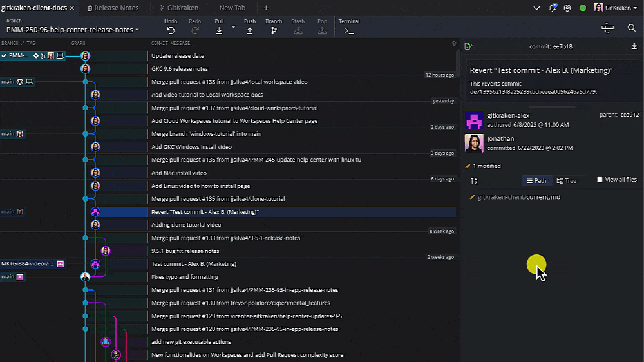Open the branch selector PMM-250-96-help-center-release-notes
The image size is (644, 362).
[72, 30]
